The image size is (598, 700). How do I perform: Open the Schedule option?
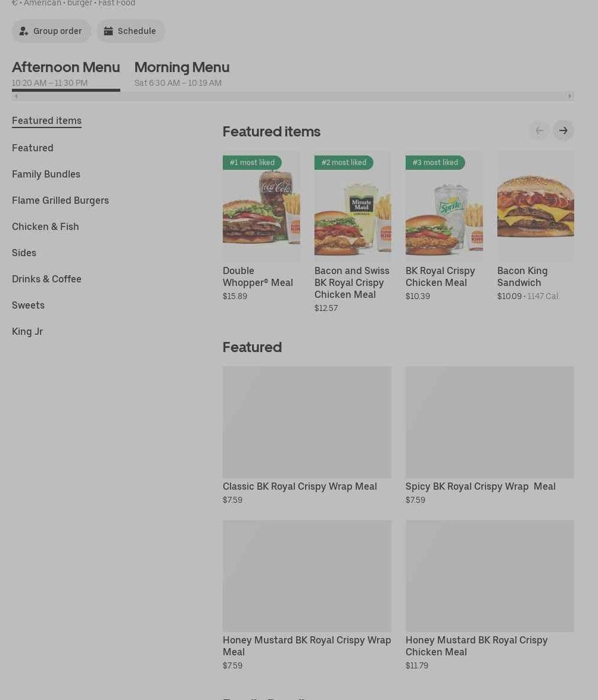(x=130, y=31)
